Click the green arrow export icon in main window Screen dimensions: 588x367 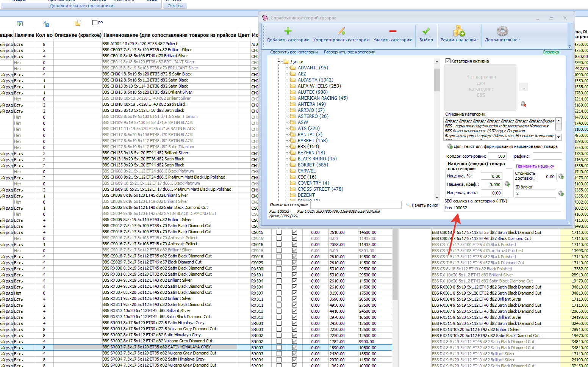pos(20,24)
